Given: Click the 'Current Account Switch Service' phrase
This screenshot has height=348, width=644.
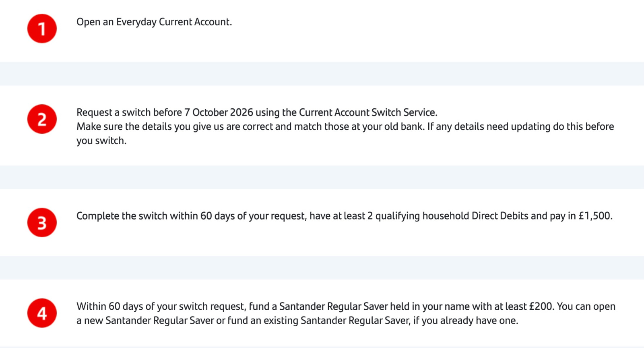Looking at the screenshot, I should pos(367,112).
